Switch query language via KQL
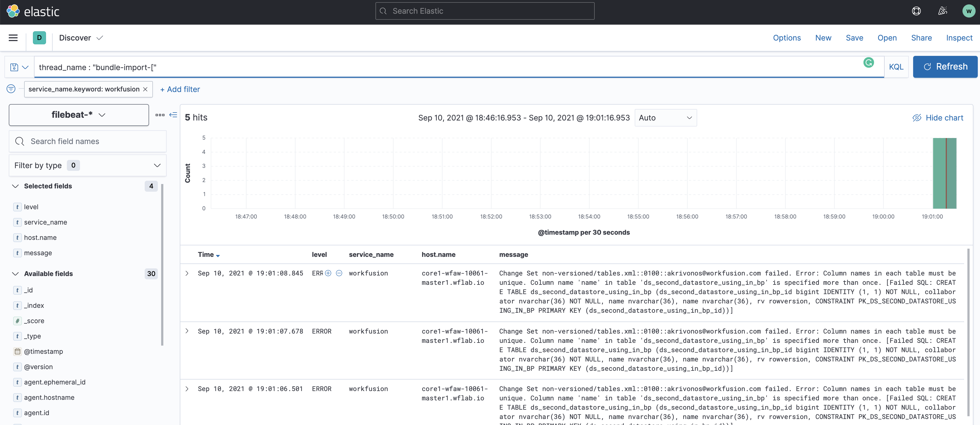Viewport: 980px width, 425px height. (x=896, y=67)
